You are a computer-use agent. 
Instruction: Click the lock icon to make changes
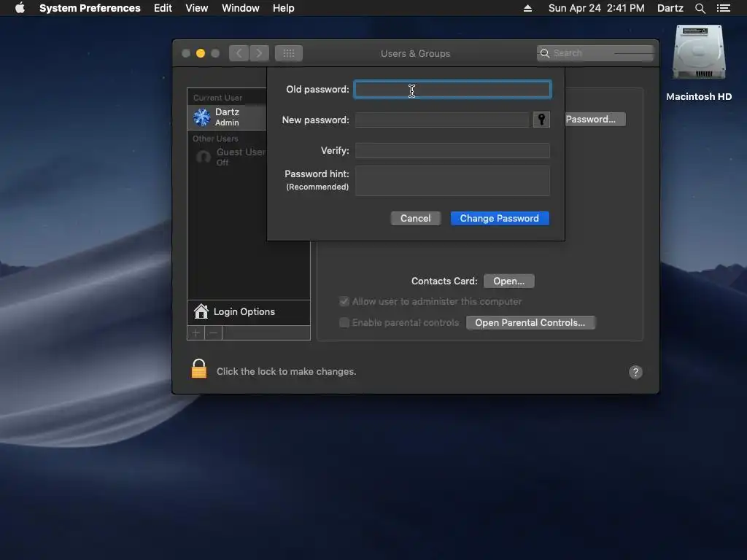[x=198, y=369]
